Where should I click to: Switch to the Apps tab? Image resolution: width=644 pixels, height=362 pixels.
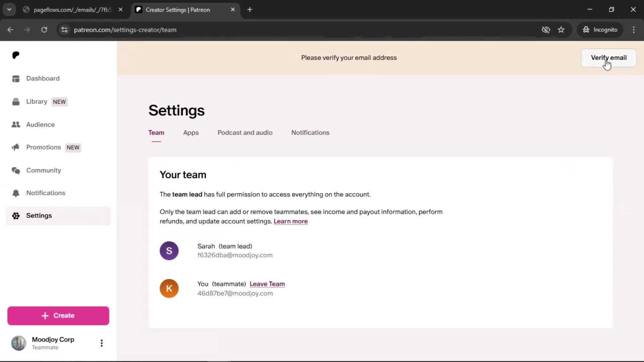191,133
